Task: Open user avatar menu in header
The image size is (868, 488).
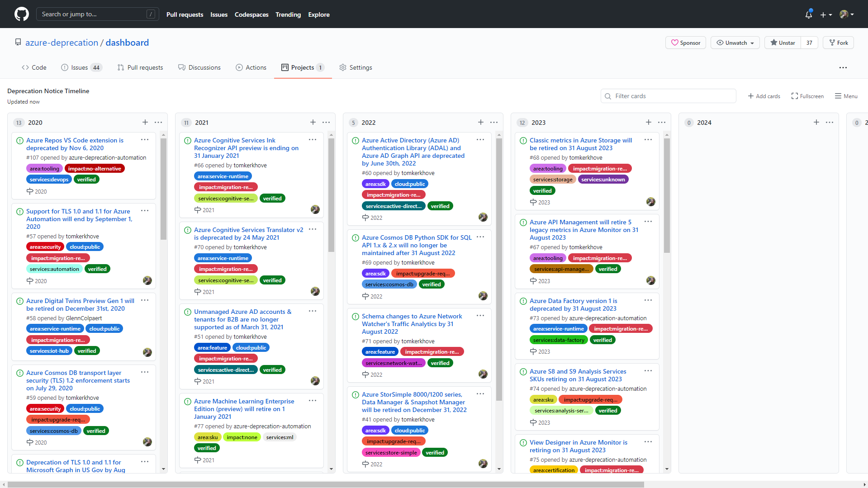Action: [x=847, y=14]
